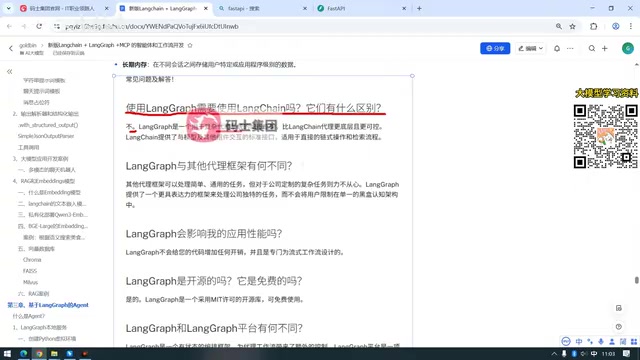The width and height of the screenshot is (640, 360).
Task: Bookmark this page with the star
Action: click(x=573, y=26)
